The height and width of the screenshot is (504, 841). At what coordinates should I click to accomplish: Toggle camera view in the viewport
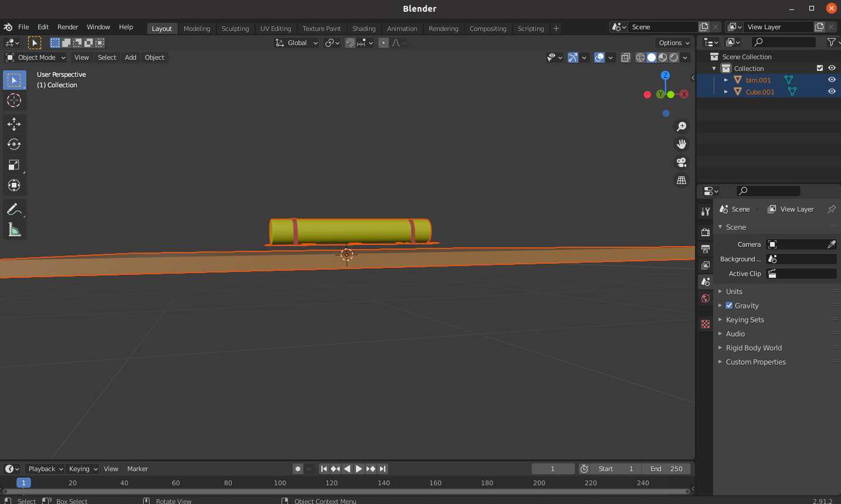tap(681, 162)
